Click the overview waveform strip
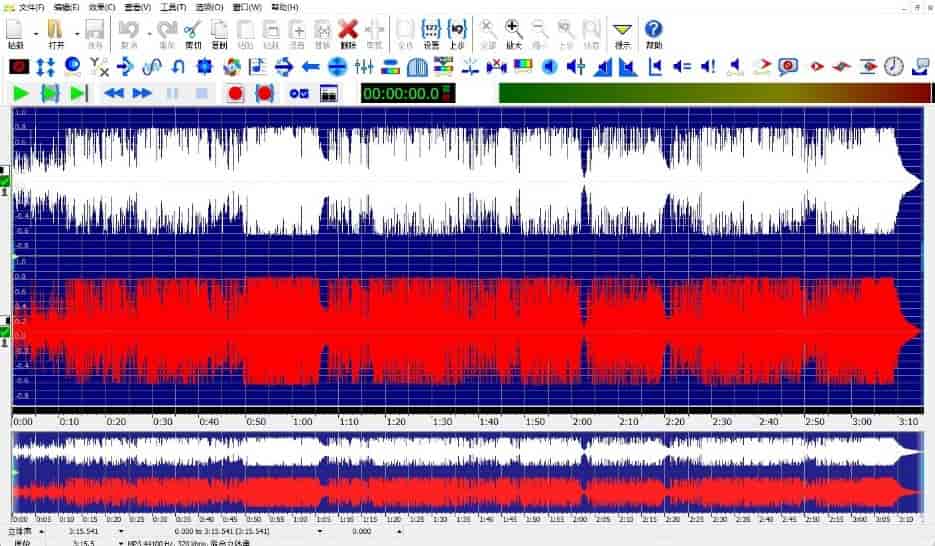This screenshot has height=546, width=935. pos(468,472)
